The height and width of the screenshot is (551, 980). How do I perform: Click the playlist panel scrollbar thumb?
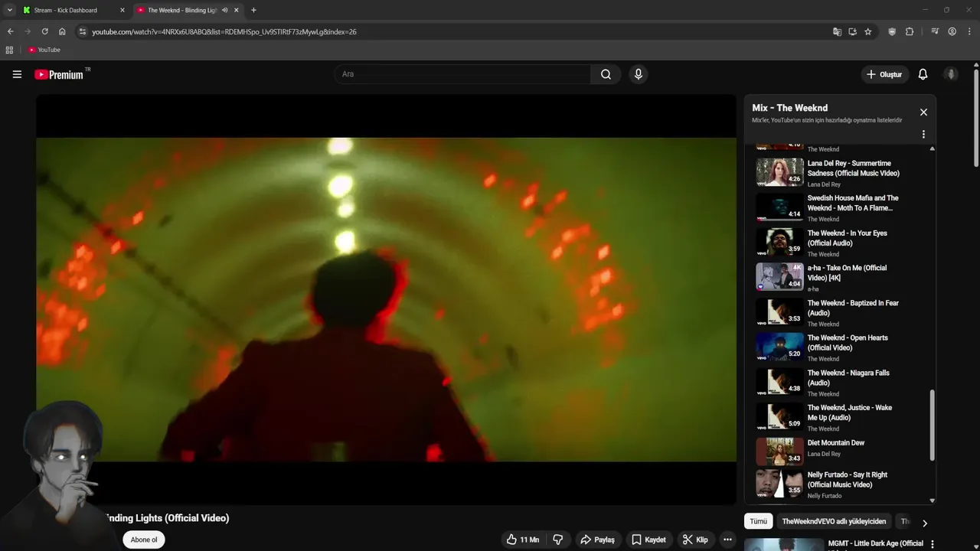(932, 425)
